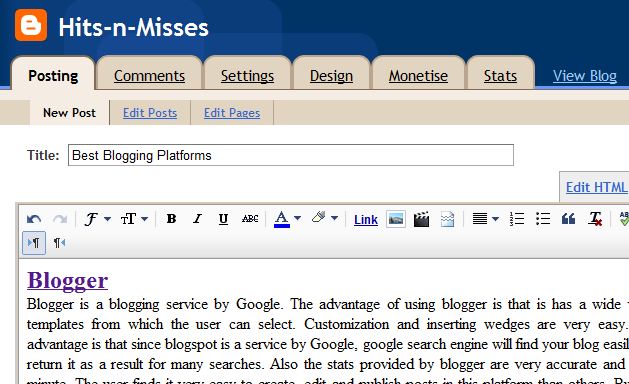
Task: Open the Edit Posts link
Action: click(x=150, y=113)
